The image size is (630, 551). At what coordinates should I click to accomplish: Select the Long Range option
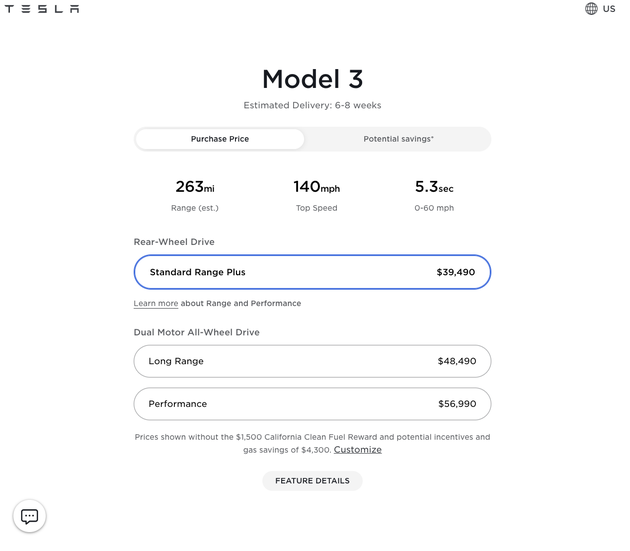pos(312,361)
